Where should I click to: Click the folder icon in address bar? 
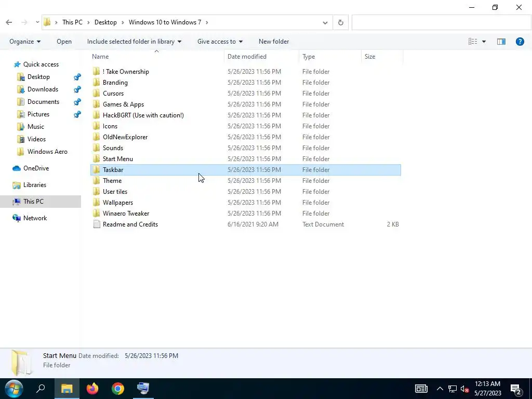pos(47,22)
